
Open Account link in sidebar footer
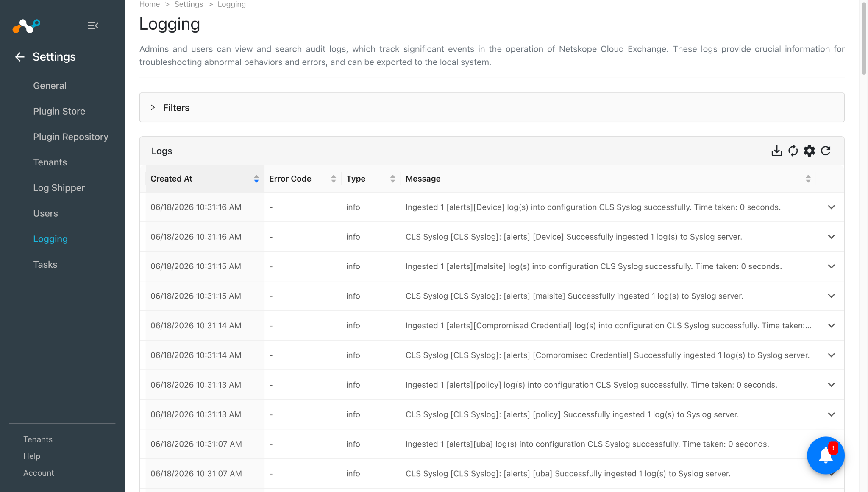click(39, 473)
